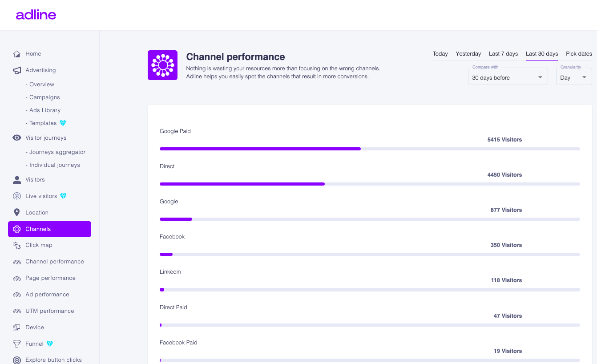597x364 pixels.
Task: Open Visitors in the sidebar
Action: (x=35, y=180)
